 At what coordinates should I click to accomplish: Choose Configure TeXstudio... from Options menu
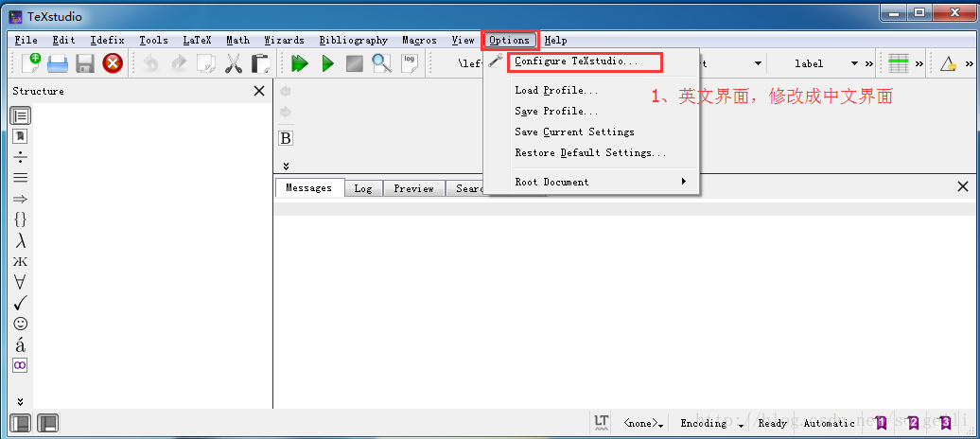(576, 61)
